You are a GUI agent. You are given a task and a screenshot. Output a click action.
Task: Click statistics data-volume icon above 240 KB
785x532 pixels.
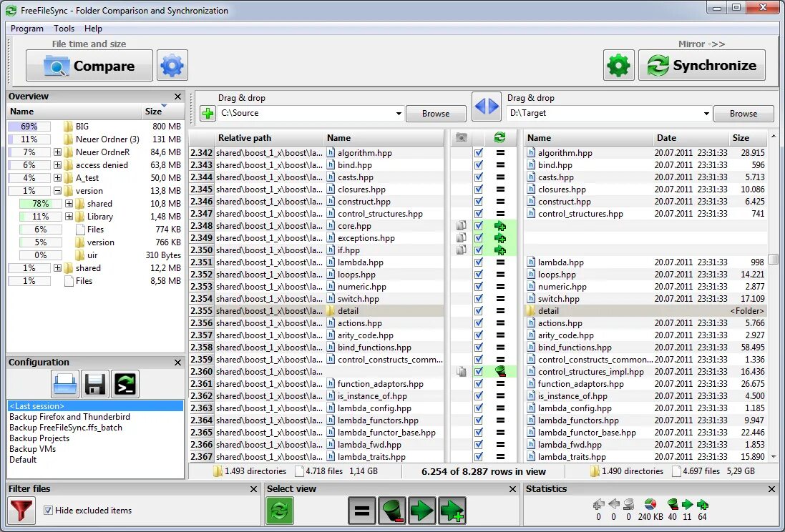650,505
